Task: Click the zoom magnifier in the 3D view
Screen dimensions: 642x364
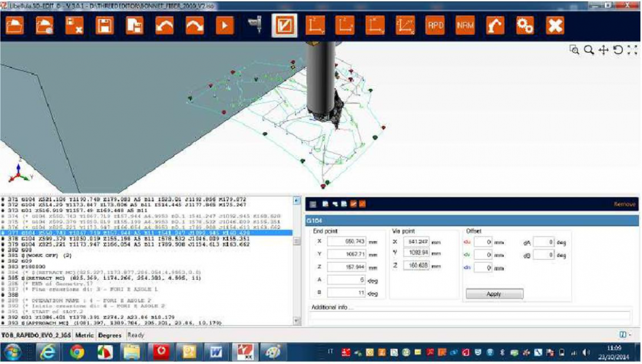Action: [x=588, y=51]
